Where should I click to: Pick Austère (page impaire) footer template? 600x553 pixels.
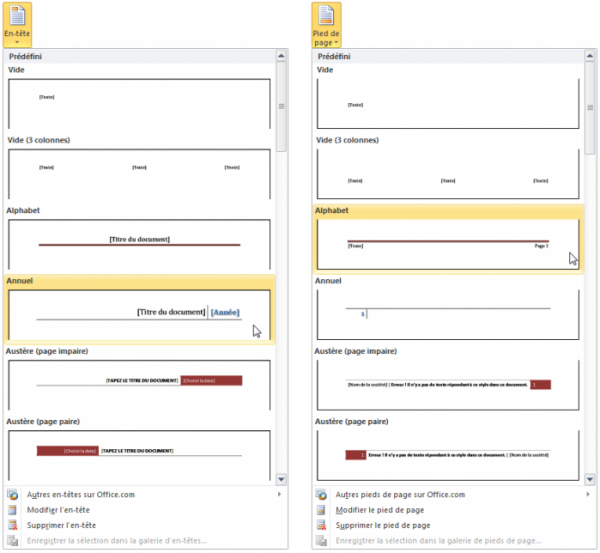(x=448, y=385)
